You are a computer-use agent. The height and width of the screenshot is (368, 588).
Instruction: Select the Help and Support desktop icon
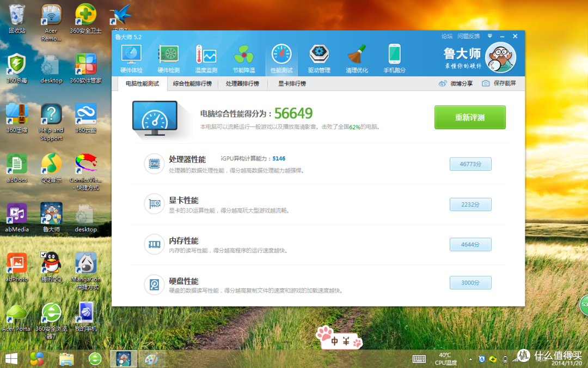(x=51, y=123)
